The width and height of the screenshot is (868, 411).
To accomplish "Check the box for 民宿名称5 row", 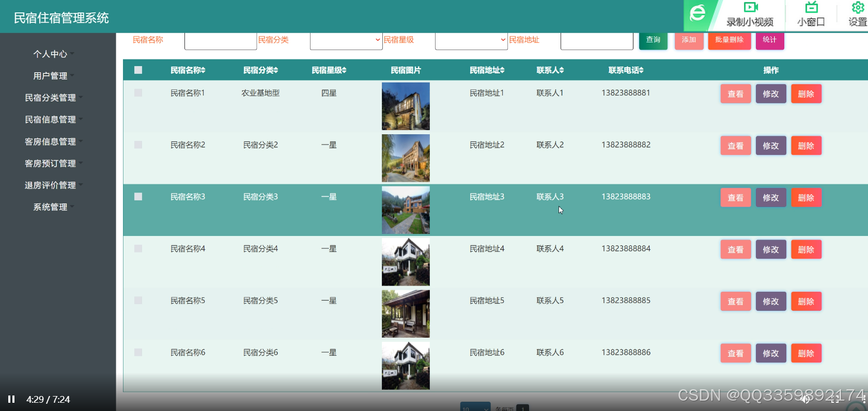I will pos(138,301).
